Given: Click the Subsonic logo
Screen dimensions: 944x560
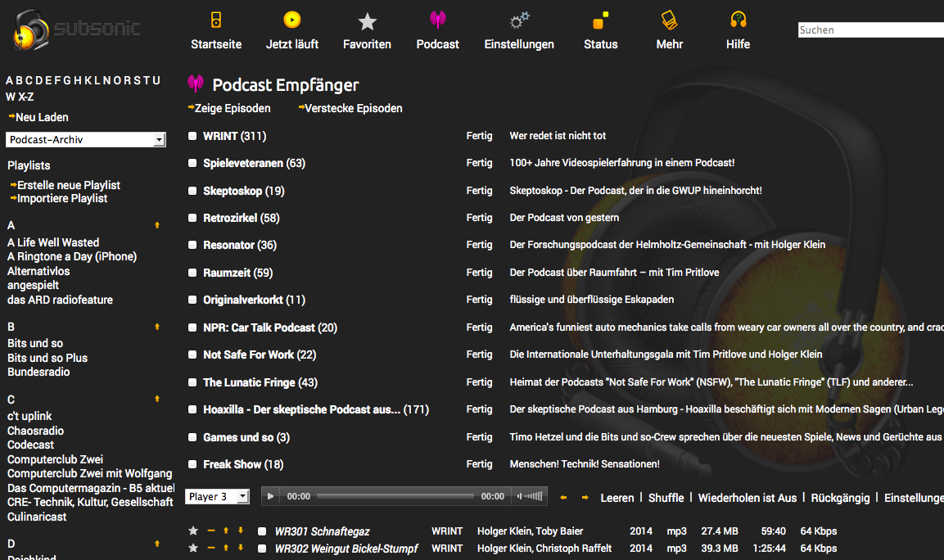Looking at the screenshot, I should [77, 29].
